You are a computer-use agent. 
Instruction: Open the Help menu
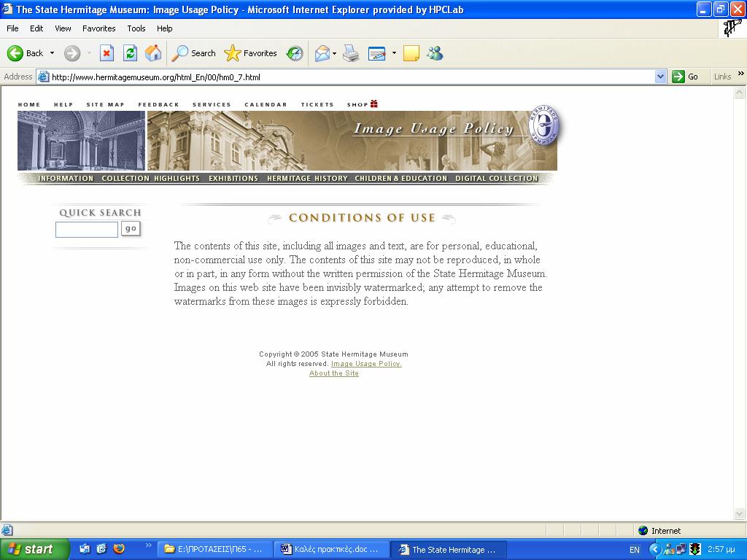164,28
